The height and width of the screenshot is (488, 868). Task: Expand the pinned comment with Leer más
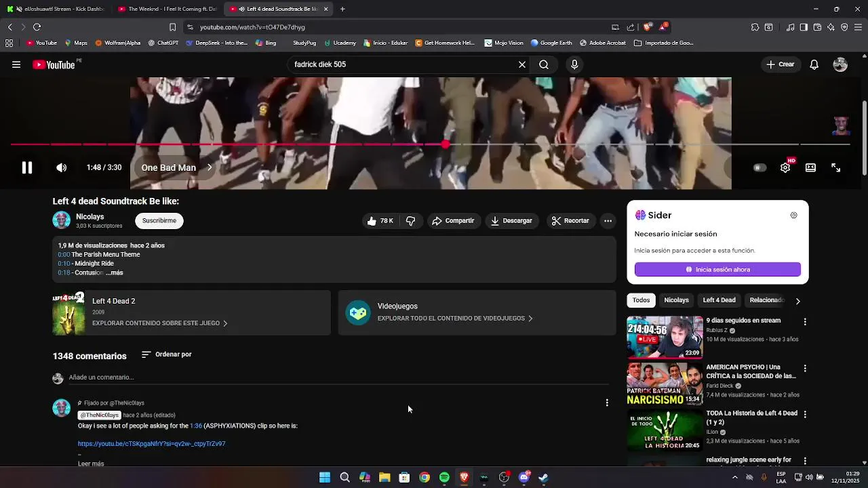pos(91,464)
